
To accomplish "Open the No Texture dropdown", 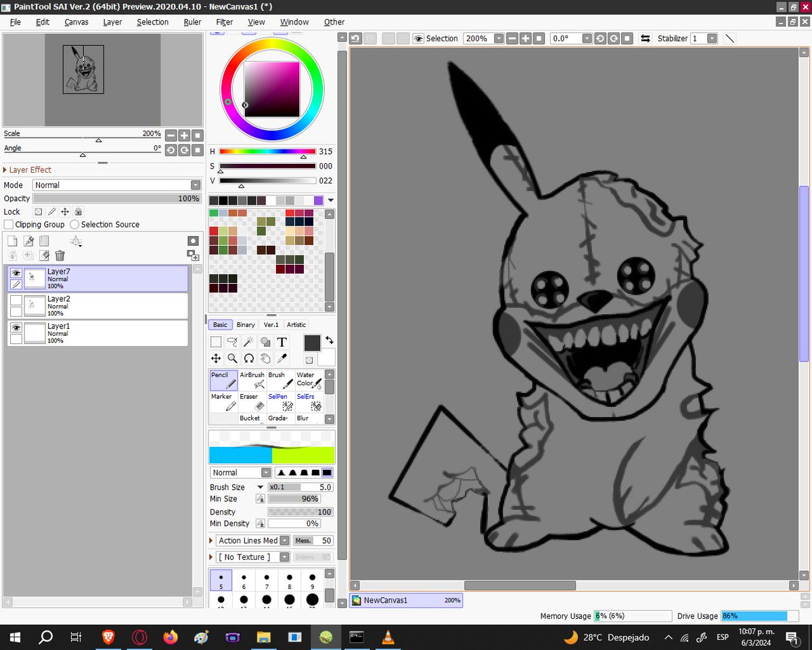I will pyautogui.click(x=253, y=557).
